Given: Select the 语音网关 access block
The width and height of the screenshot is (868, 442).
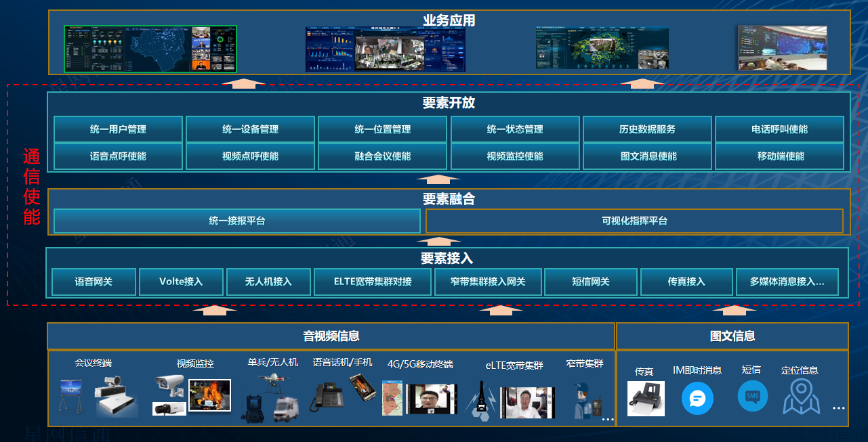Looking at the screenshot, I should 94,282.
